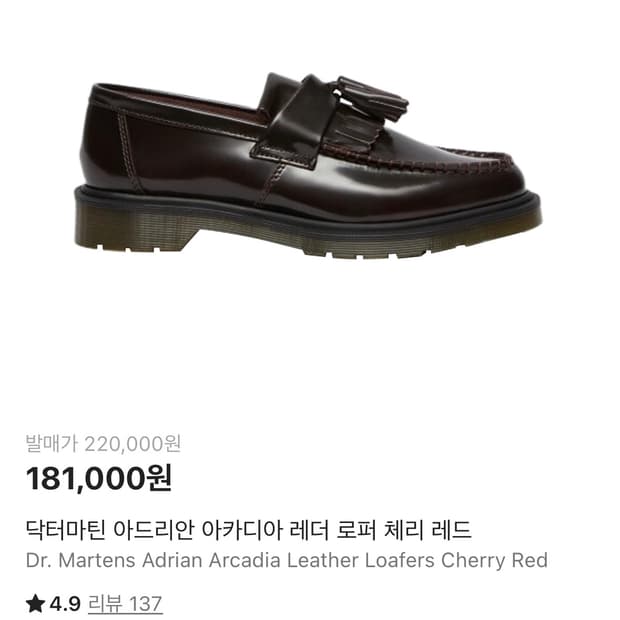Click the words Dr. Martens in subtitle
Image resolution: width=620 pixels, height=620 pixels.
click(81, 560)
